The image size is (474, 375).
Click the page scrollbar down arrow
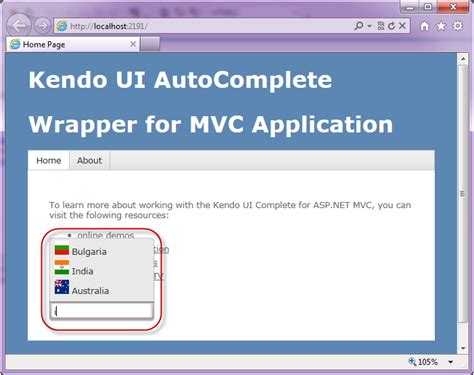point(463,348)
